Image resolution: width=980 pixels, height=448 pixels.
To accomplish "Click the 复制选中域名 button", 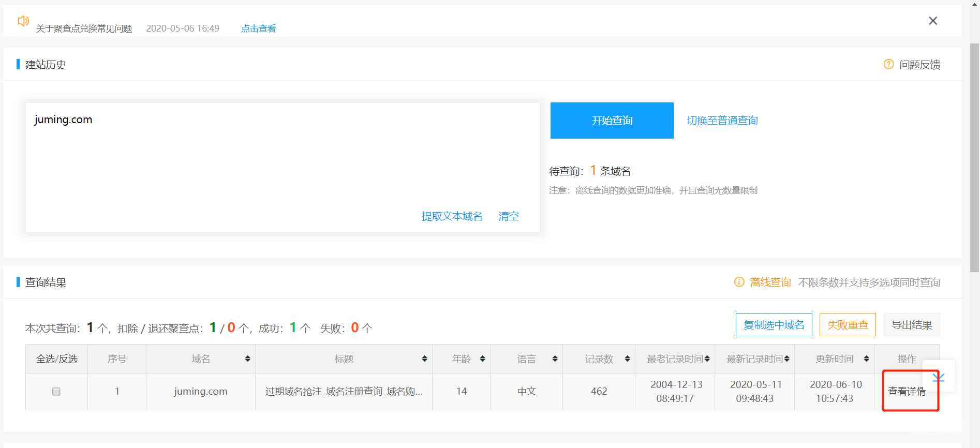I will [774, 325].
